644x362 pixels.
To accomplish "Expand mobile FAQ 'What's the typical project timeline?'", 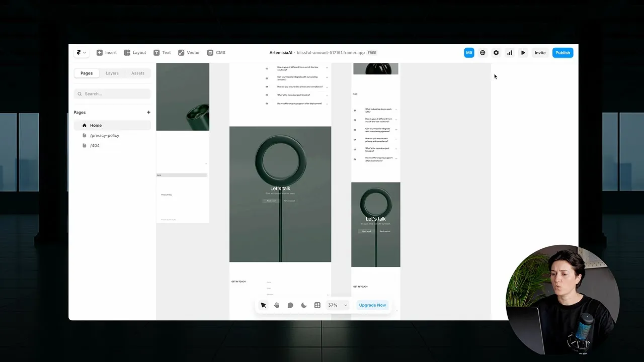I will 375,149.
